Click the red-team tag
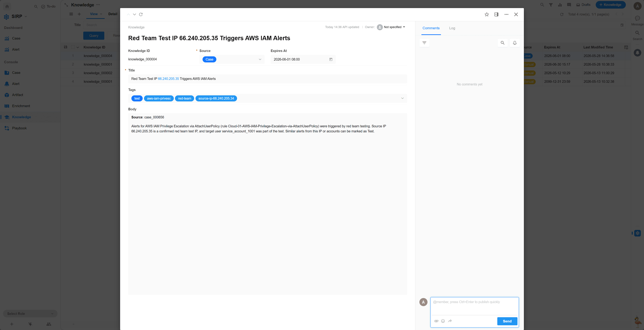This screenshot has height=330, width=644. pyautogui.click(x=185, y=99)
